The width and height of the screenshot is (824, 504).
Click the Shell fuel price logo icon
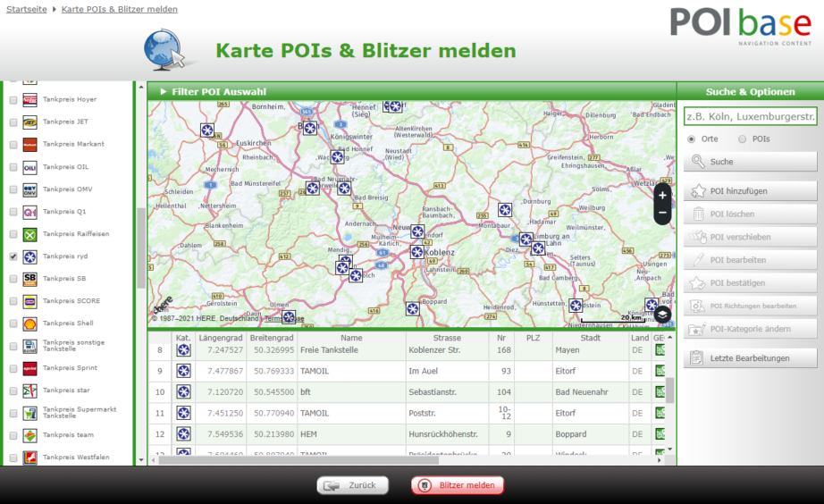(x=29, y=323)
